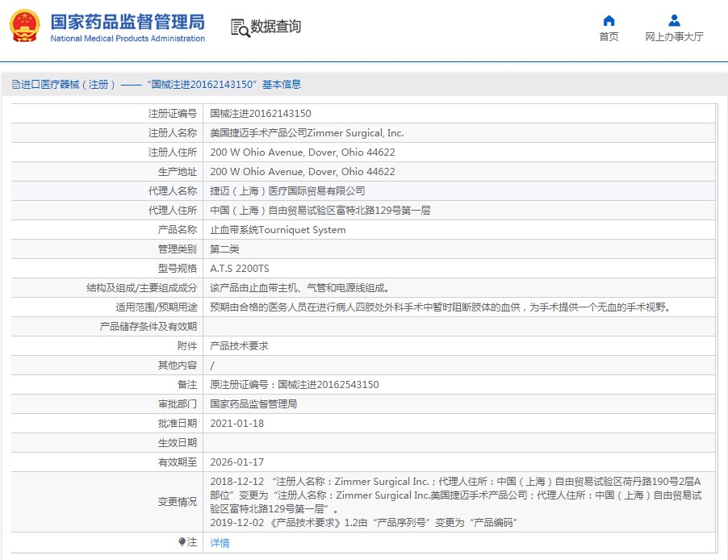Click the 型号规格 row label
Viewport: 728px width, 560px height.
178,269
